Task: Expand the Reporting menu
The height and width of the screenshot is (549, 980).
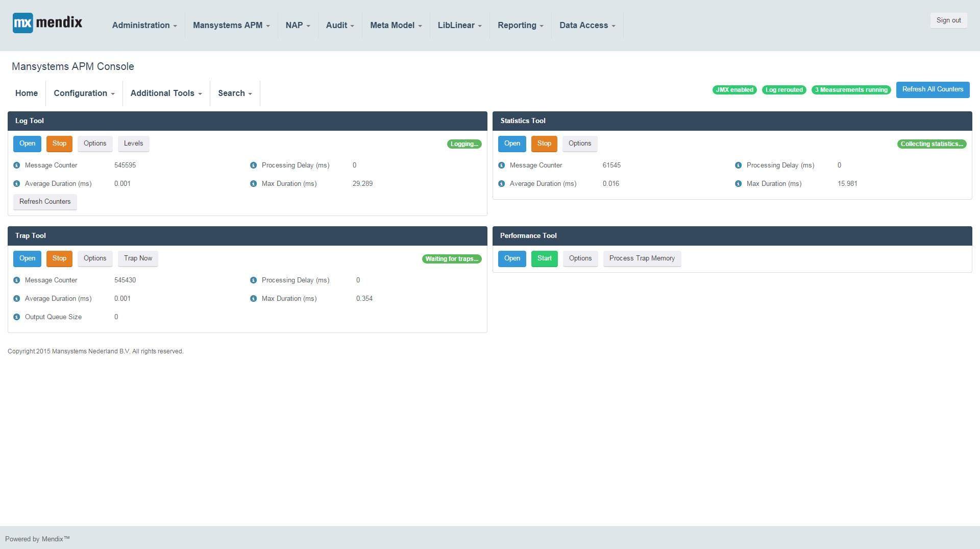Action: coord(521,26)
